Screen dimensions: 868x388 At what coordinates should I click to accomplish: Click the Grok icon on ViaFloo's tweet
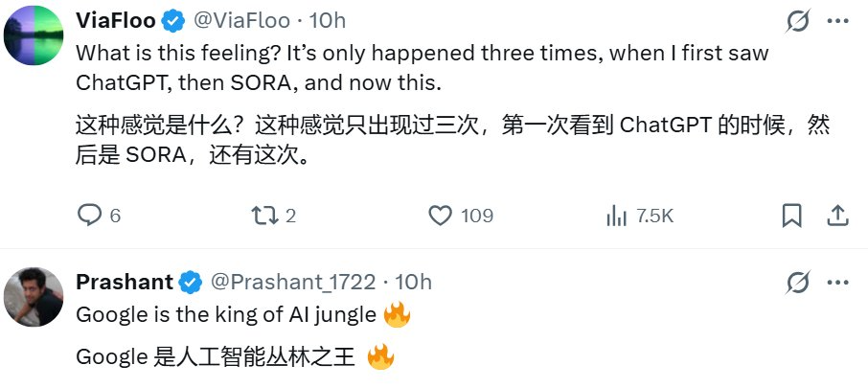click(797, 20)
